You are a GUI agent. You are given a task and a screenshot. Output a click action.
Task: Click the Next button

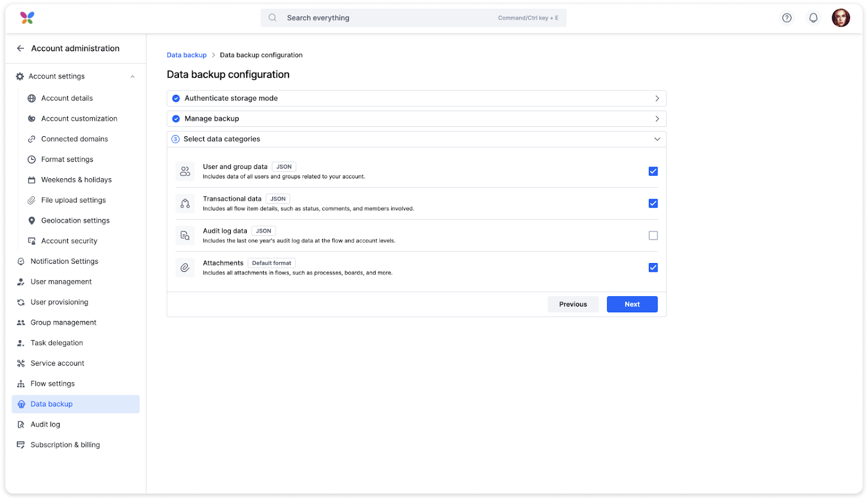pyautogui.click(x=632, y=304)
